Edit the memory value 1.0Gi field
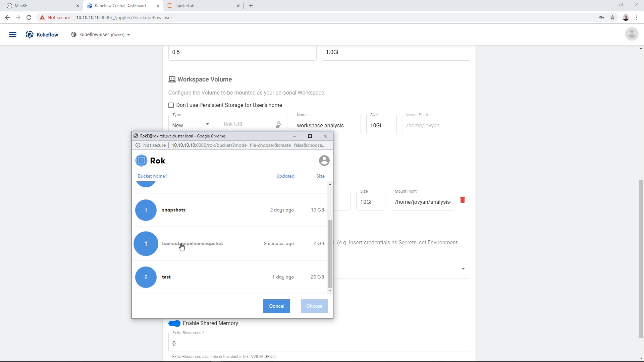 (x=396, y=52)
